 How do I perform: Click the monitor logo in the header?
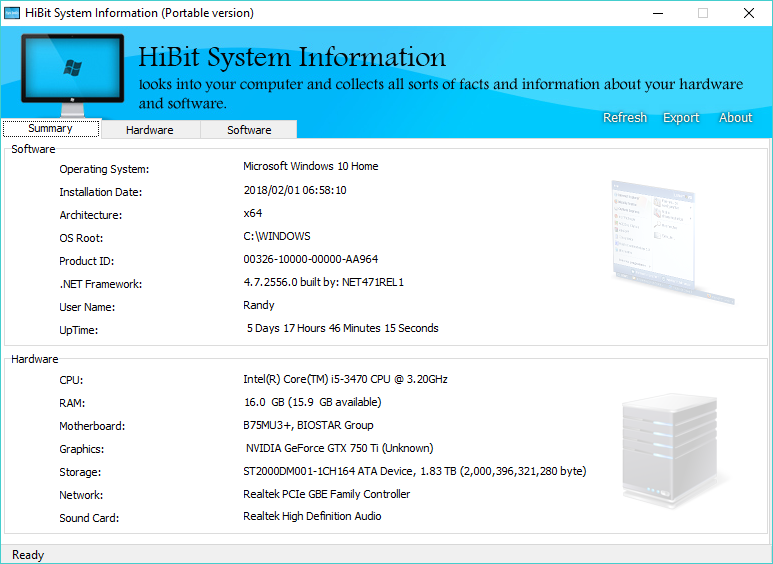72,75
